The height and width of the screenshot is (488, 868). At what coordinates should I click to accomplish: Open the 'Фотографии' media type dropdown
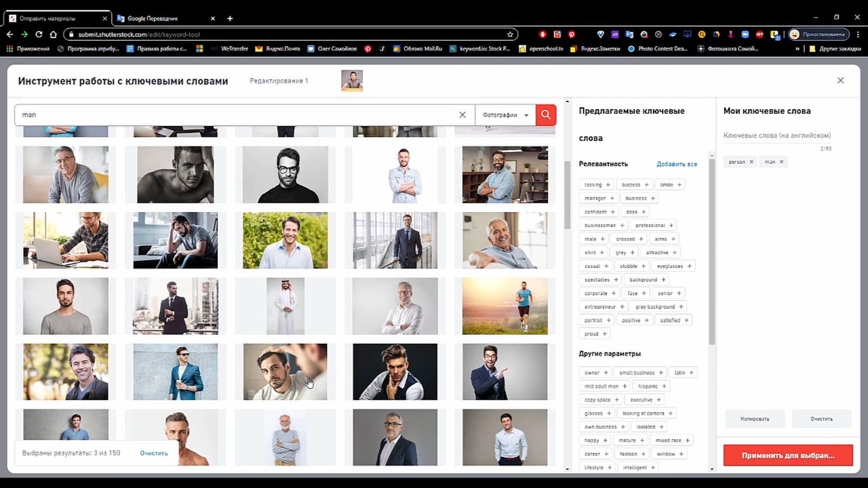(505, 115)
